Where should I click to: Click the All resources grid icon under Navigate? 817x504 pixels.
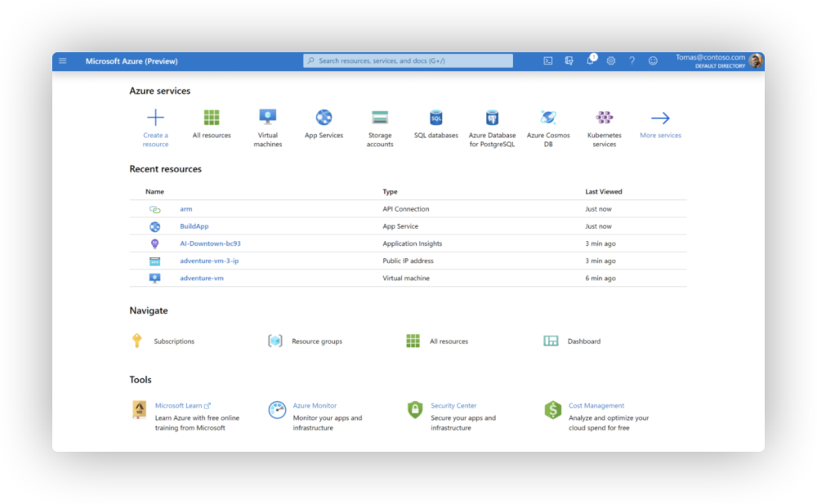[413, 341]
